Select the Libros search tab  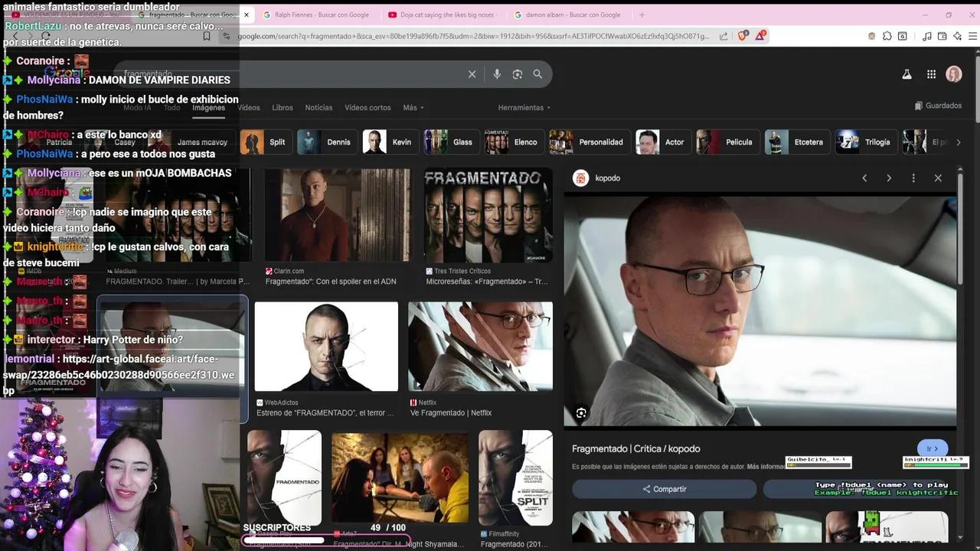[x=283, y=108]
